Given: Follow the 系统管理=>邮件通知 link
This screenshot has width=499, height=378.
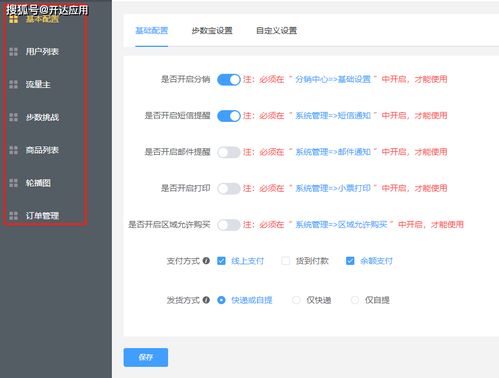Looking at the screenshot, I should coord(333,152).
